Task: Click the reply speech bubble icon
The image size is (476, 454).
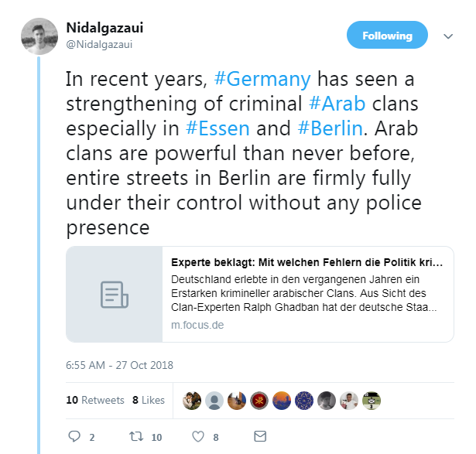Action: tap(74, 436)
